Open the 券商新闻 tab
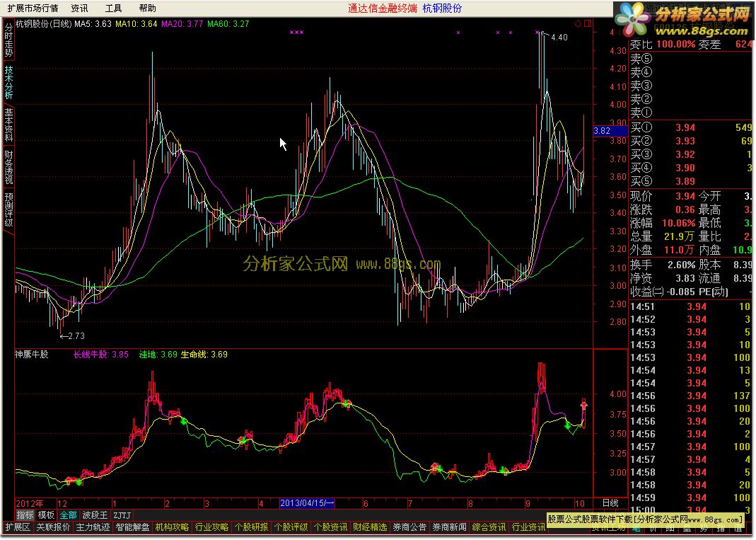The width and height of the screenshot is (756, 540). 449,527
